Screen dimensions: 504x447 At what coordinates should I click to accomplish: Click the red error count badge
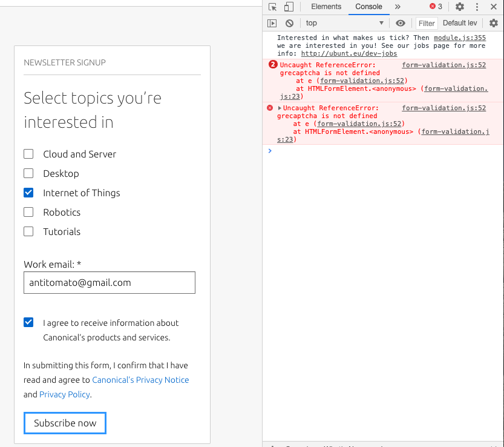click(436, 7)
